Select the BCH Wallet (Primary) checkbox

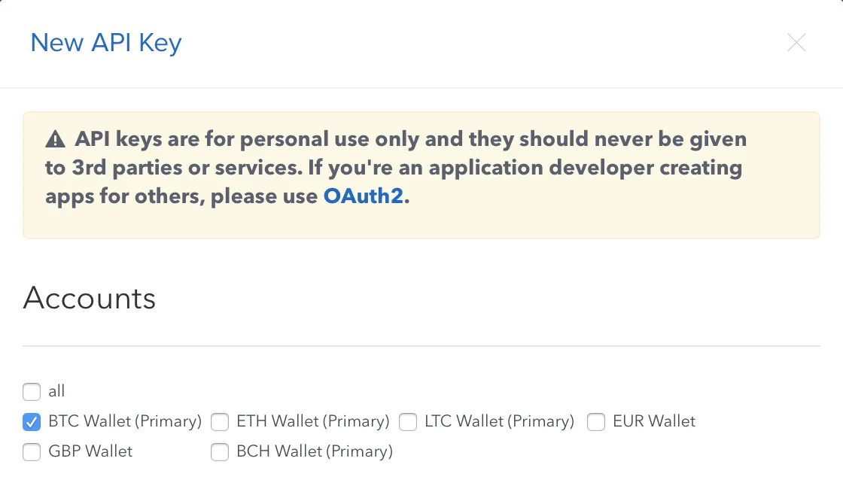pos(220,452)
